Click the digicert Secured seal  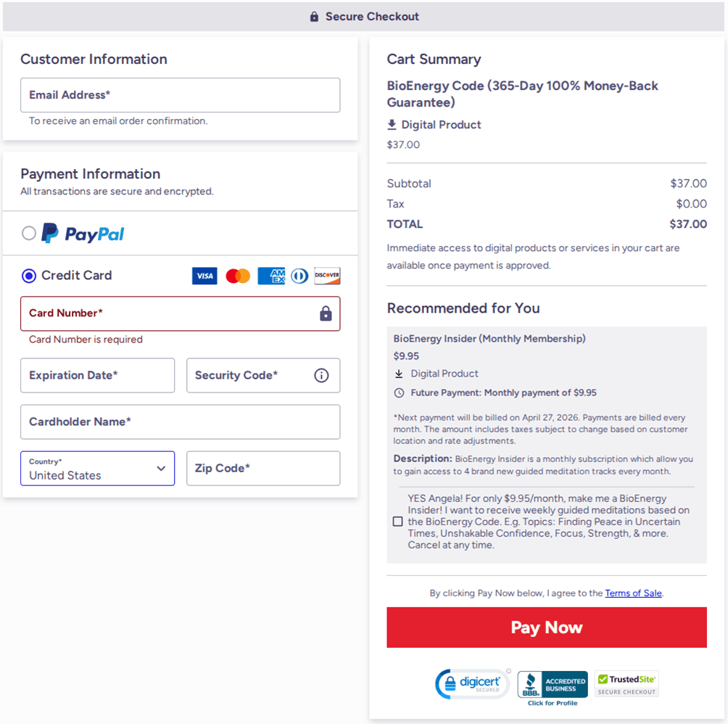click(x=472, y=683)
